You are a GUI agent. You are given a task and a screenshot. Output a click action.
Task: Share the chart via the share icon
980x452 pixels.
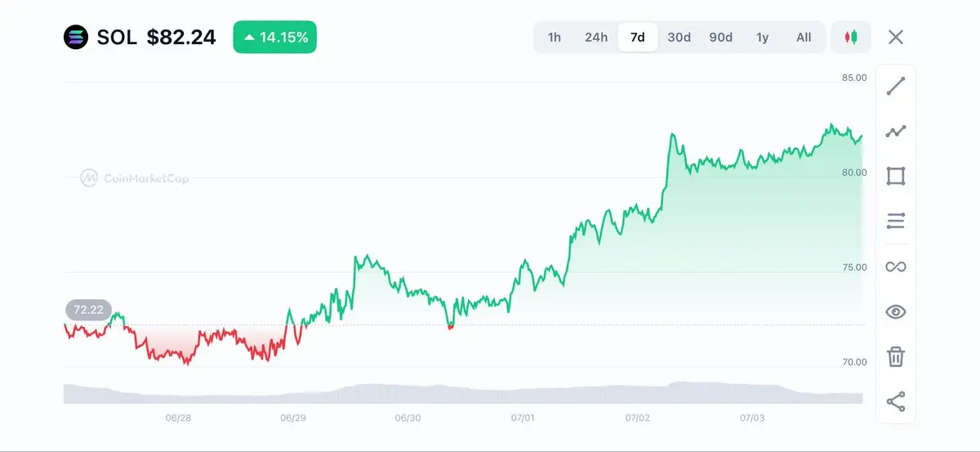[896, 401]
